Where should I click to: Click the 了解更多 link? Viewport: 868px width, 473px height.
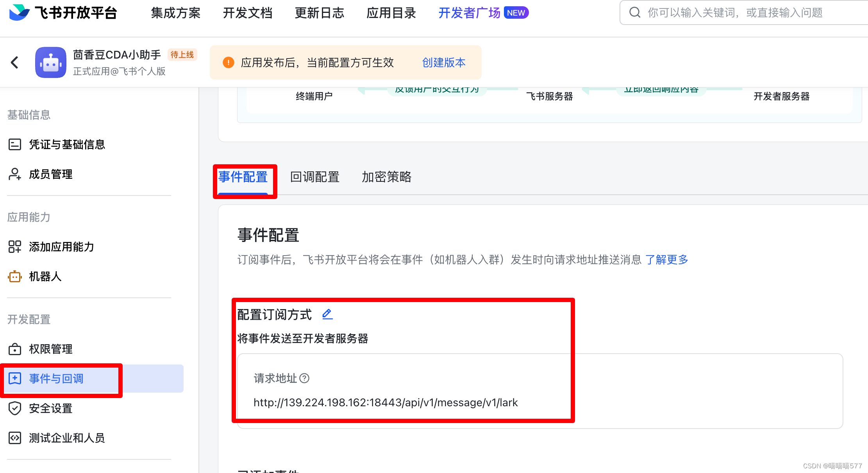pyautogui.click(x=666, y=260)
